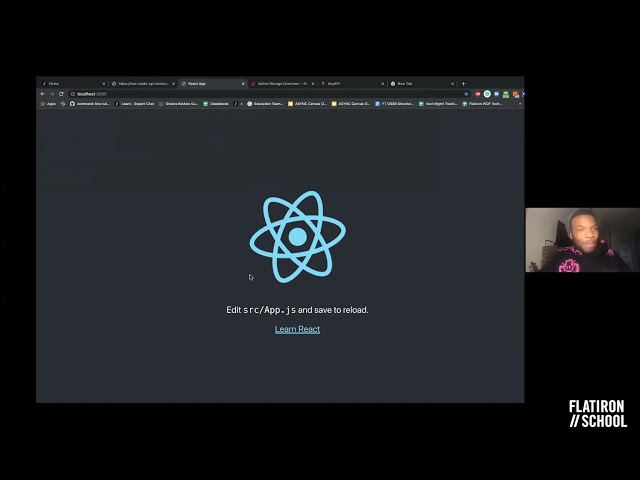The image size is (640, 480).
Task: Open the Gradebook sheets bookmark
Action: [216, 104]
